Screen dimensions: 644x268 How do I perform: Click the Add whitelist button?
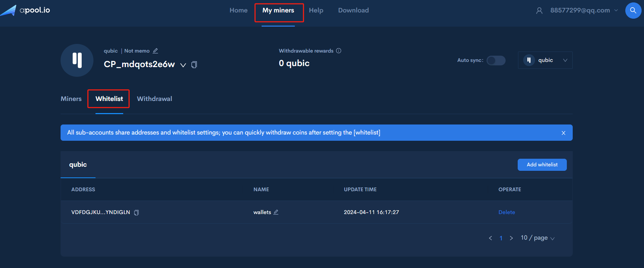pos(542,165)
